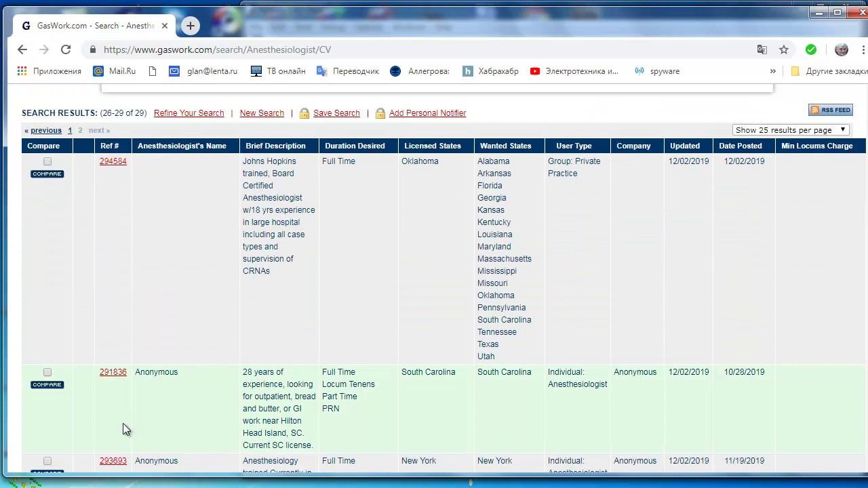
Task: Click Group: Private Practice user type
Action: coord(574,167)
